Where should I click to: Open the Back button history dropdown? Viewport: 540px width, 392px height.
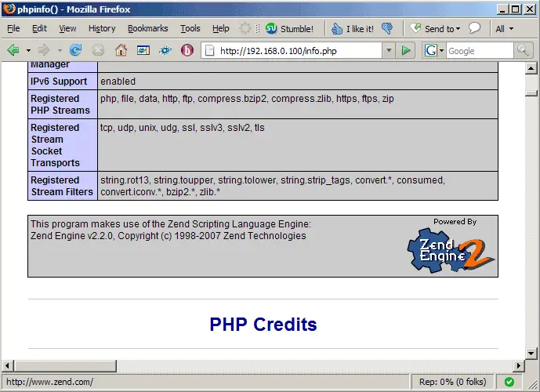(x=28, y=51)
